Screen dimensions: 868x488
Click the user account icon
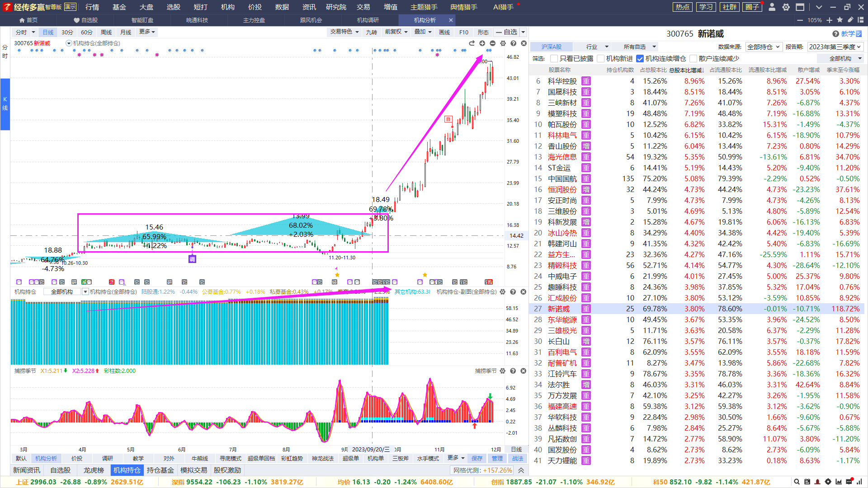[x=772, y=7]
